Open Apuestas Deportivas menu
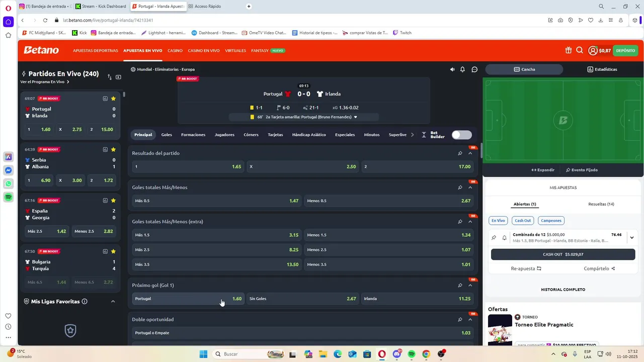644x362 pixels. [x=96, y=51]
